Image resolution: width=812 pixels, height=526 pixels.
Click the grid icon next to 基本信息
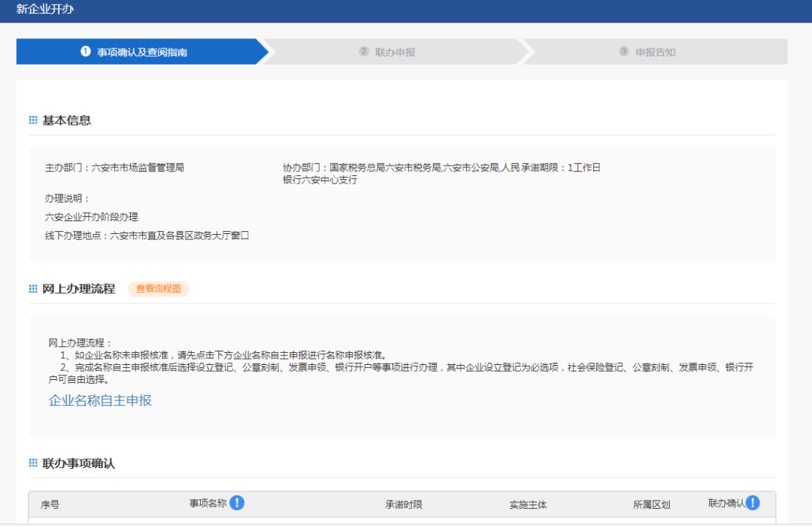[x=33, y=120]
